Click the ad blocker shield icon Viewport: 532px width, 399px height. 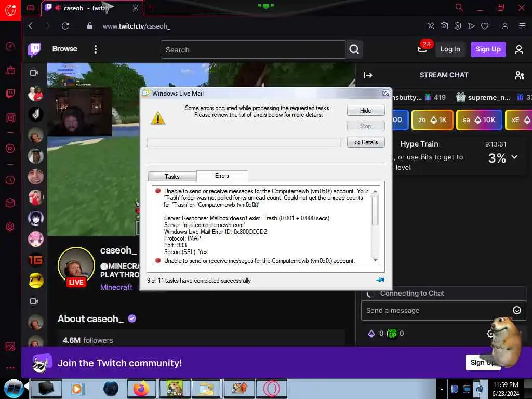pyautogui.click(x=458, y=26)
